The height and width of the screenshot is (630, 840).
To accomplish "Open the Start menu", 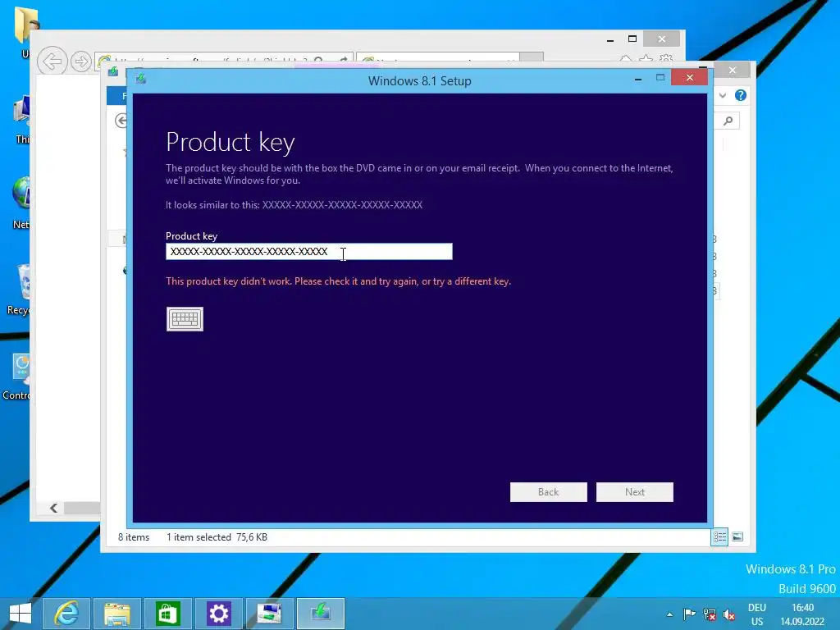I will click(x=20, y=614).
